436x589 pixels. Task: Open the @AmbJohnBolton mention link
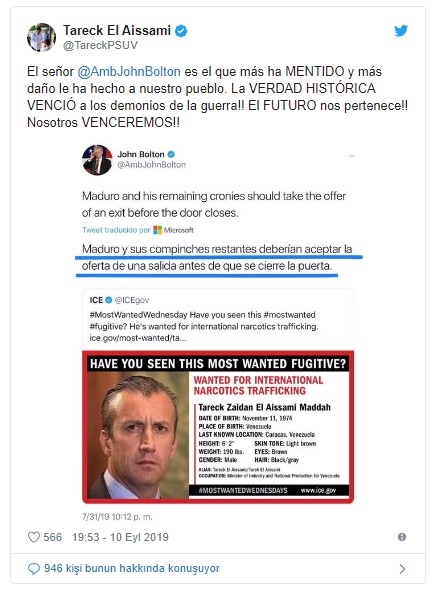[129, 71]
